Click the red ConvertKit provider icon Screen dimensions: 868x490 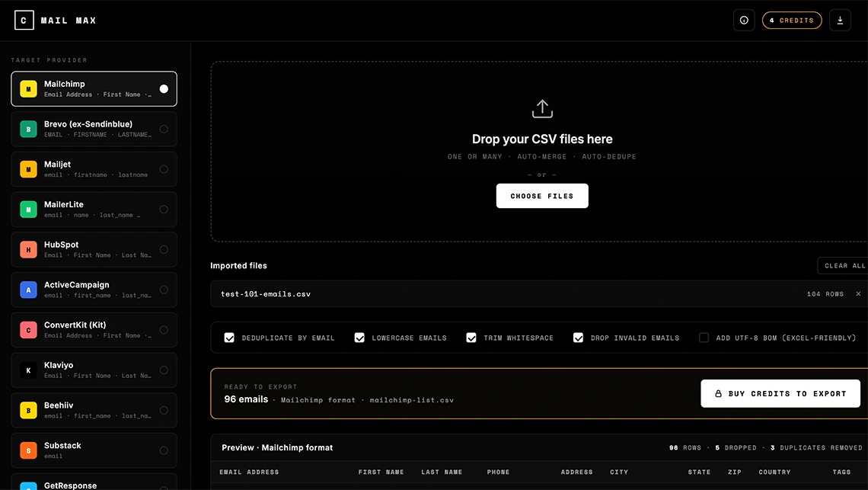point(28,330)
